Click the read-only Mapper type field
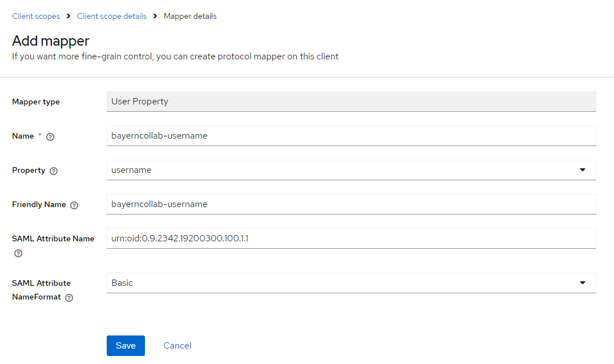The height and width of the screenshot is (364, 614). pos(351,102)
